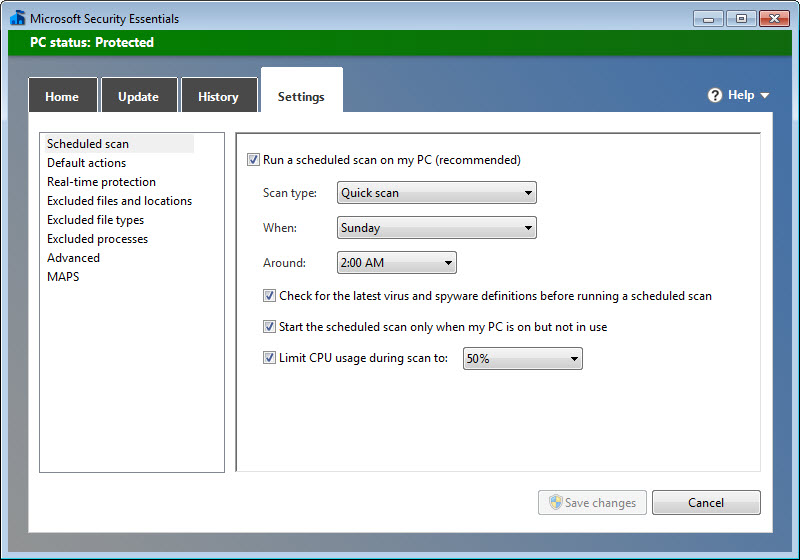This screenshot has height=560, width=800.
Task: Open the Around time dropdown showing 2:00 AM
Action: click(x=396, y=263)
